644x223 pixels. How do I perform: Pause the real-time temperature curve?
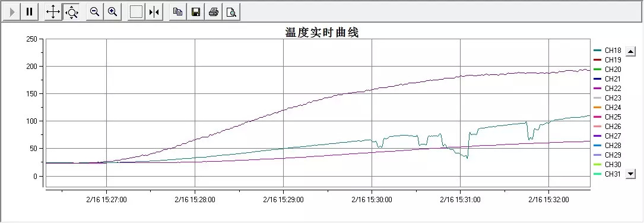[29, 12]
